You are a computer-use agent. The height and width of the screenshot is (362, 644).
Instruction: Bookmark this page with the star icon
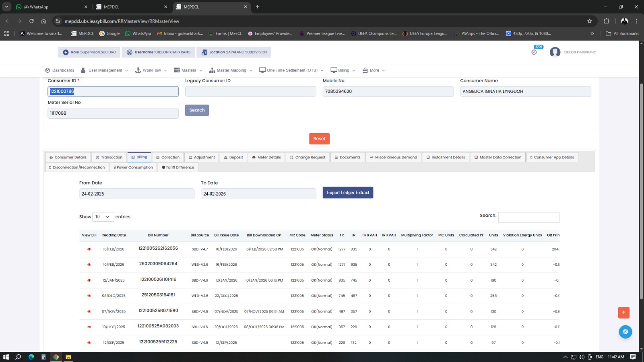[590, 21]
